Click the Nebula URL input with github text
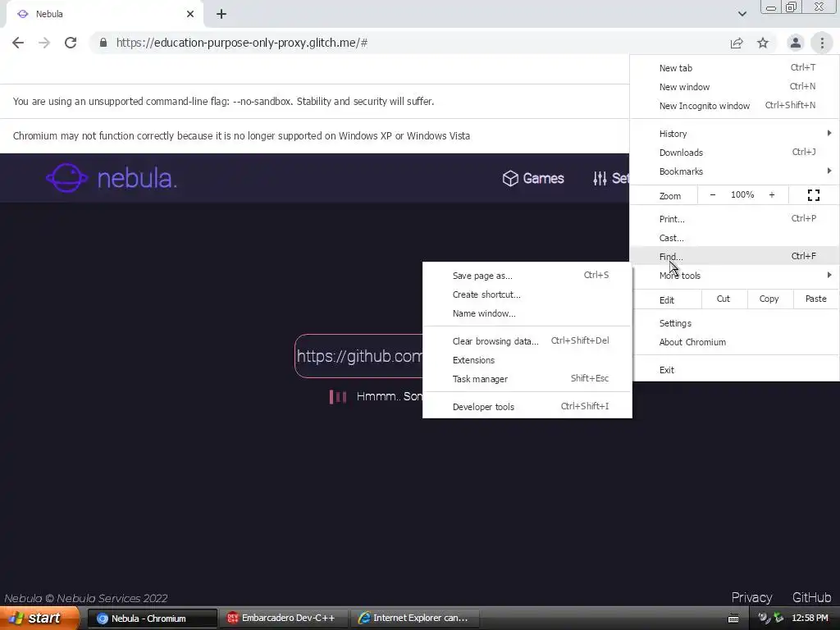840x630 pixels. pyautogui.click(x=359, y=356)
